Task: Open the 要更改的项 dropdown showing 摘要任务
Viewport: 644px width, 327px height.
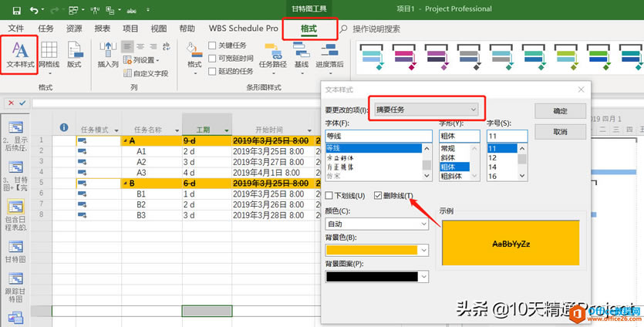Action: (426, 110)
